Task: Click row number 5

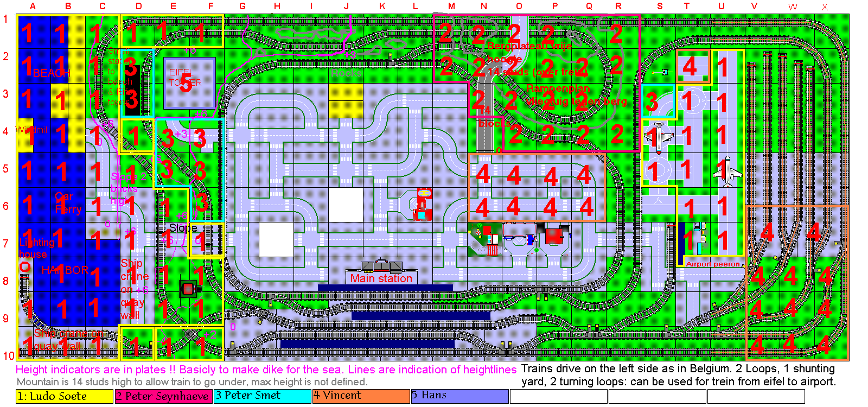Action: point(6,169)
